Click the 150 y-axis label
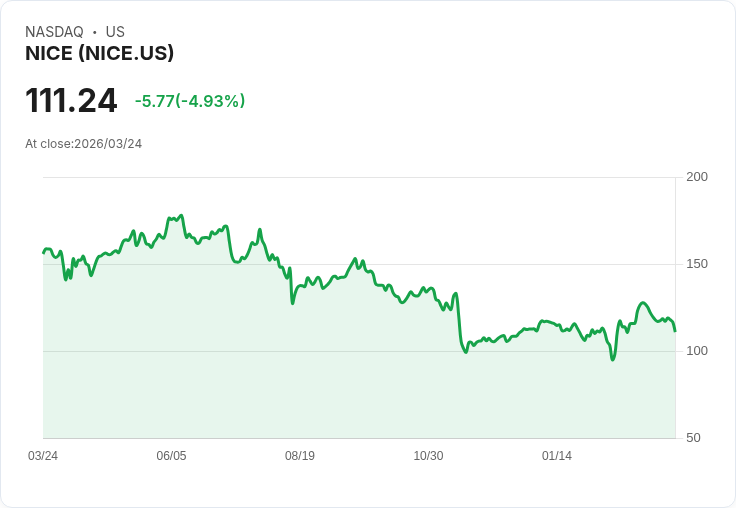 click(697, 264)
